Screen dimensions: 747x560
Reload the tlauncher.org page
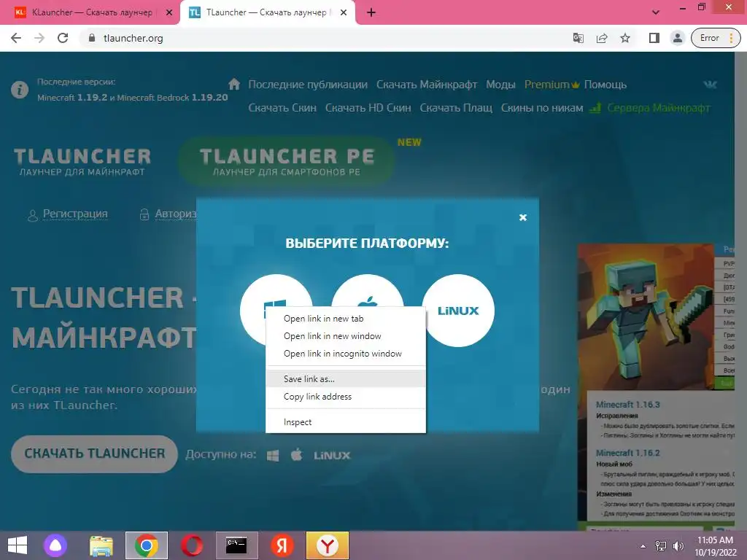coord(63,38)
